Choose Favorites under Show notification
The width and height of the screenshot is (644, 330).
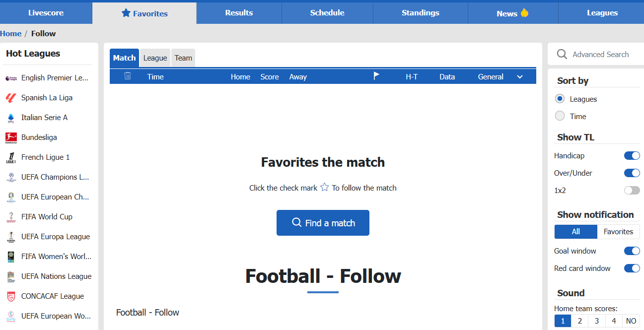618,232
